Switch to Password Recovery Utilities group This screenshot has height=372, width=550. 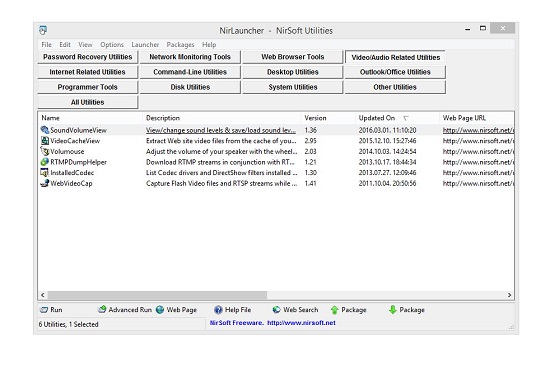tap(88, 57)
